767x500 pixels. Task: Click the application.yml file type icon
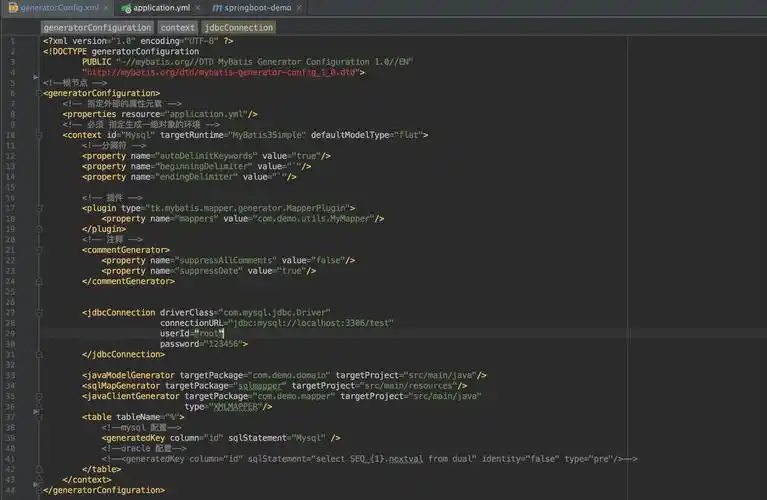click(125, 7)
